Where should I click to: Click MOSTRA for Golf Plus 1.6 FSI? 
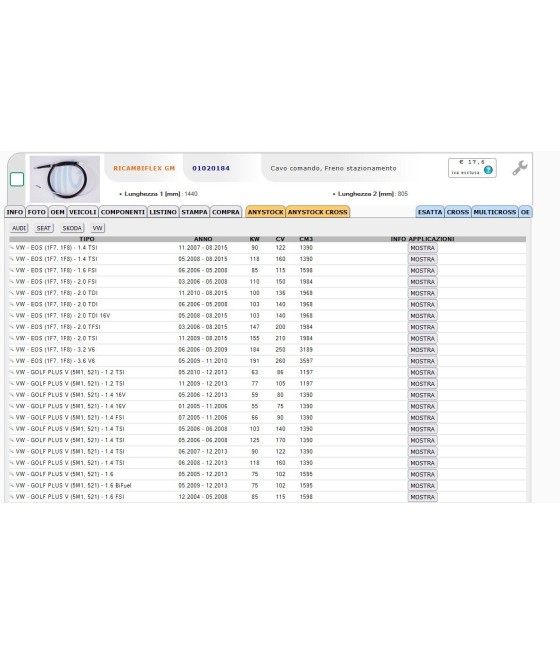point(422,497)
